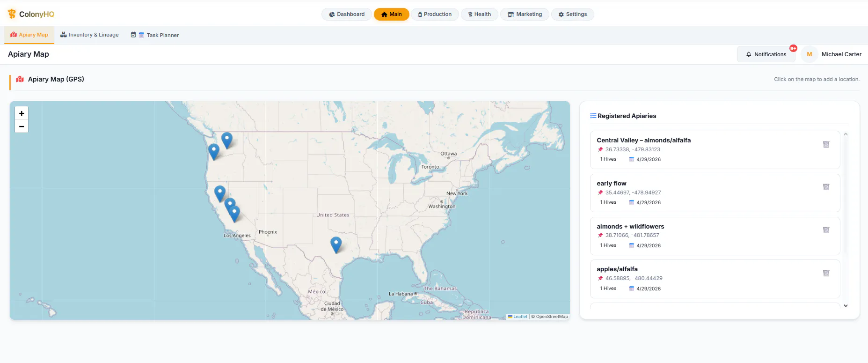This screenshot has height=363, width=868.
Task: Click trash icon on apples/alfalfa card
Action: (x=826, y=273)
